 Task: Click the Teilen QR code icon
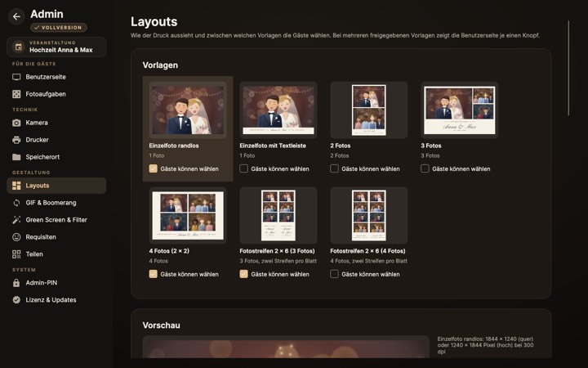point(16,254)
